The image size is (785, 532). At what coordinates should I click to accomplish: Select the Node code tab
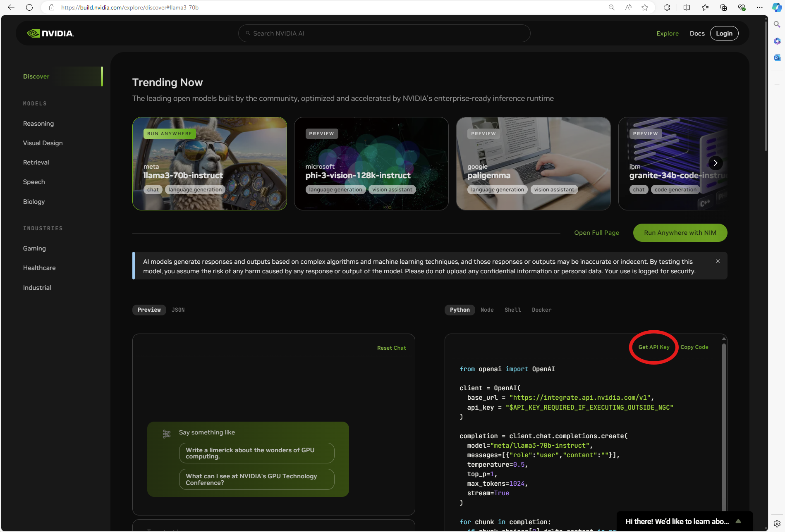[x=487, y=310]
